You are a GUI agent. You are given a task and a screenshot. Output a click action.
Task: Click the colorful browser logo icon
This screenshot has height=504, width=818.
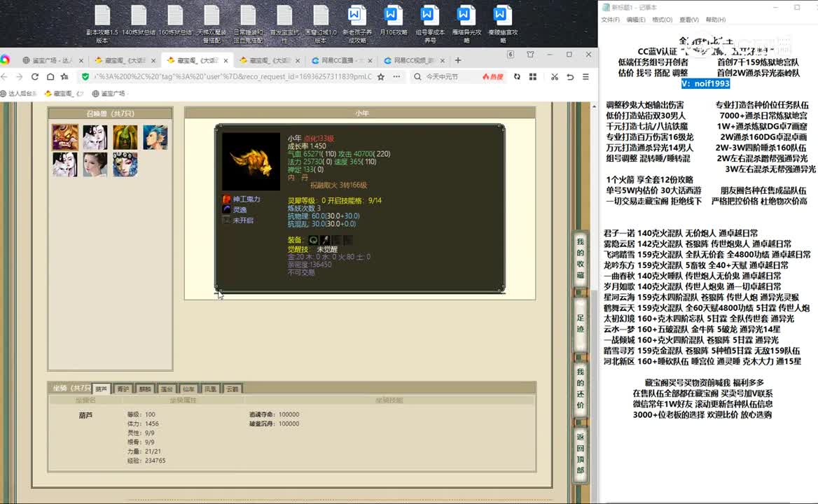point(5,60)
